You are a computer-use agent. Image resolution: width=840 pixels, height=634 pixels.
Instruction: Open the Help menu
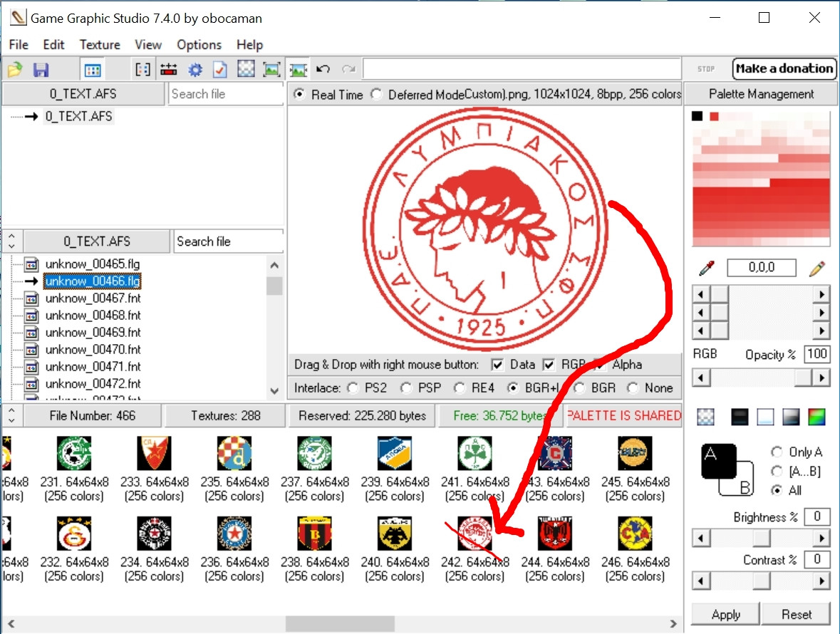pos(249,44)
